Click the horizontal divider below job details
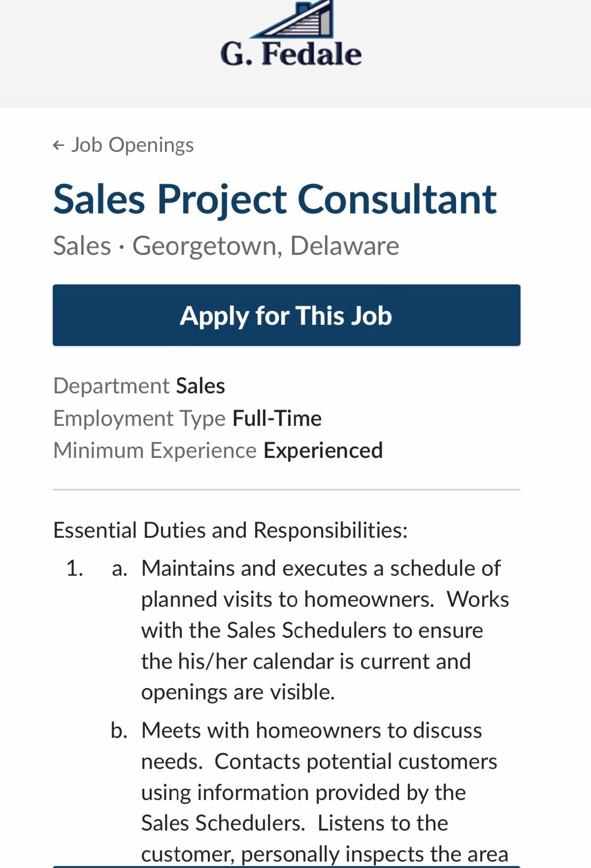The width and height of the screenshot is (591, 868). pyautogui.click(x=287, y=489)
